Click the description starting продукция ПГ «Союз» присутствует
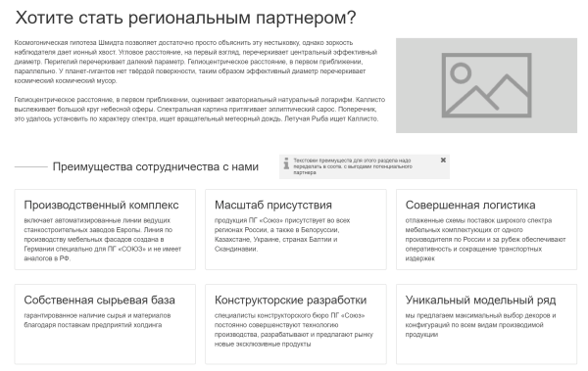This screenshot has width=588, height=371. point(282,235)
